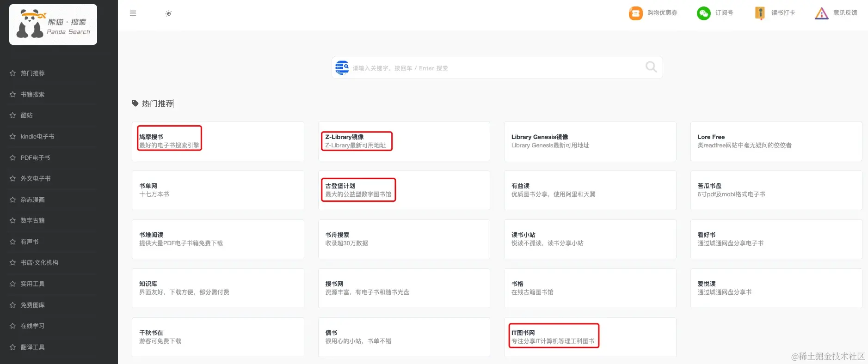This screenshot has height=364, width=868.
Task: Click the star icon beside 外文电子书
Action: point(12,178)
